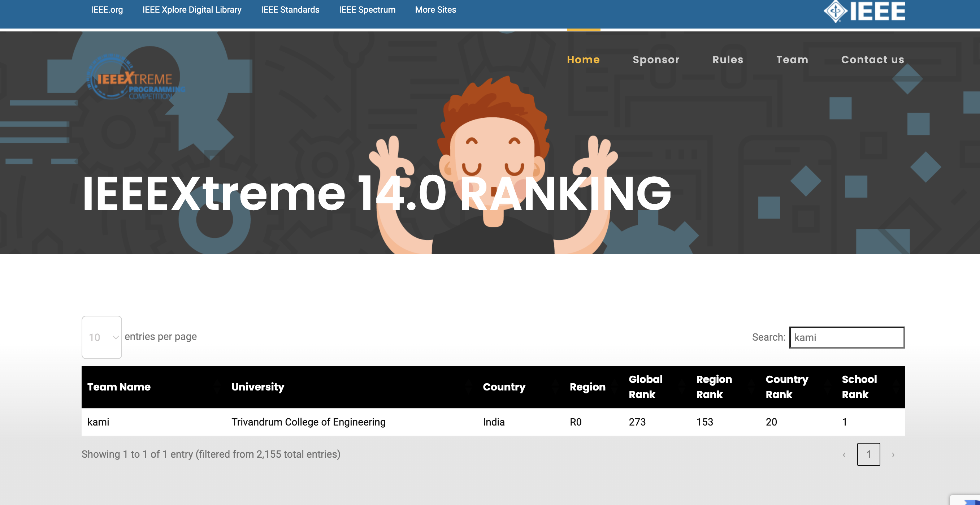Image resolution: width=980 pixels, height=505 pixels.
Task: Click the Showing 1 to 1 entry info text
Action: [x=211, y=454]
